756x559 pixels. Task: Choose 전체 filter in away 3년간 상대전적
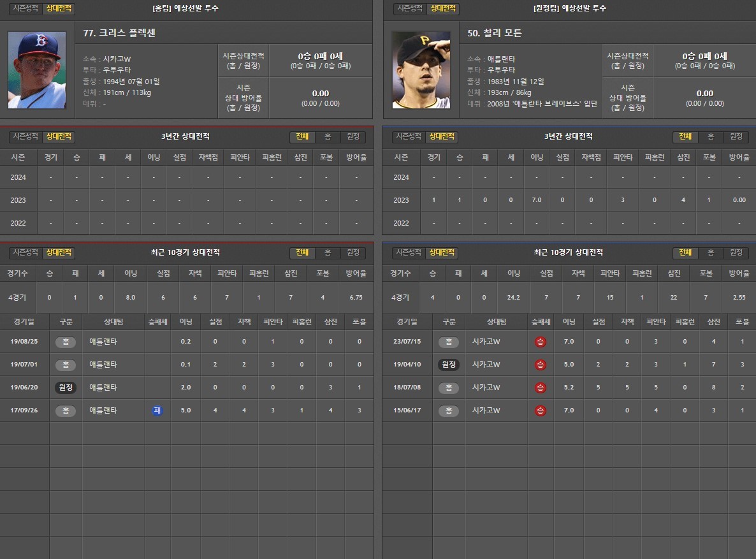click(685, 136)
